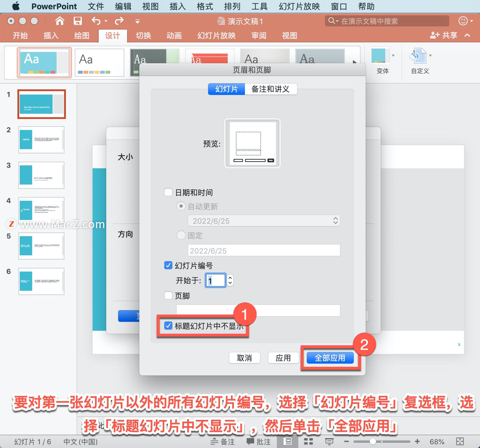Click the Save floppy disk icon
This screenshot has width=480, height=448.
click(78, 21)
